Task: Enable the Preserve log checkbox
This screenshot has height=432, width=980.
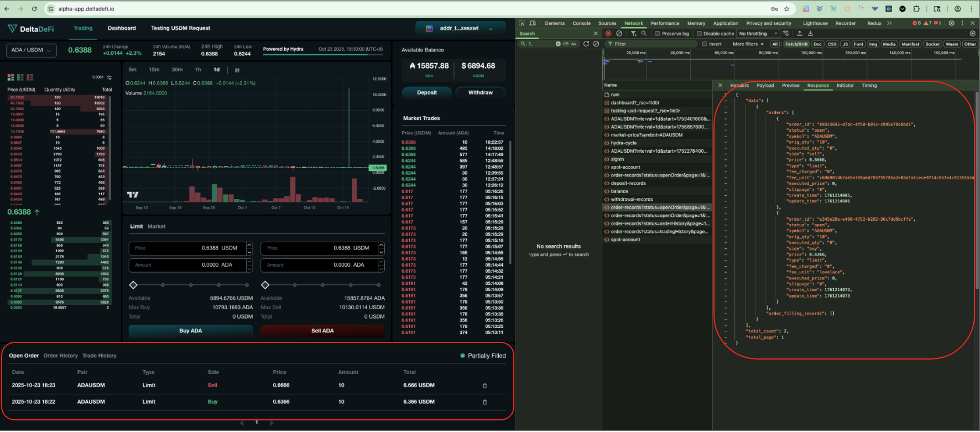Action: coord(658,34)
